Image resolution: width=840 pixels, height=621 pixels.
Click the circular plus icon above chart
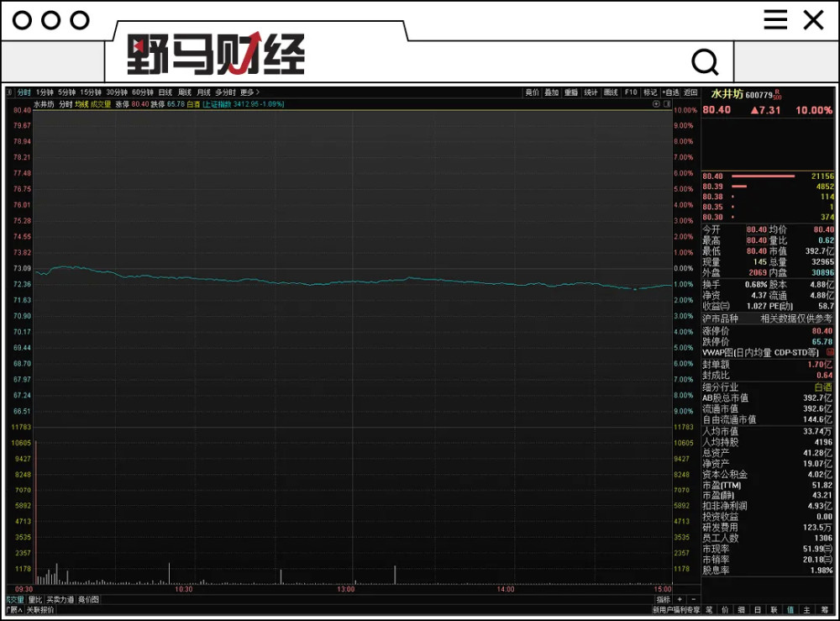[x=656, y=104]
